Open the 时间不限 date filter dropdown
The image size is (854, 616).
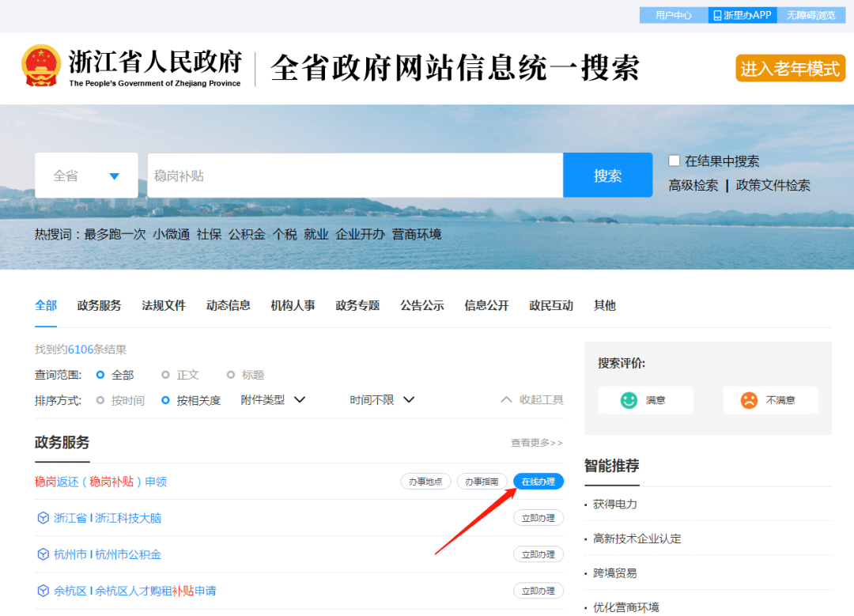click(x=410, y=399)
